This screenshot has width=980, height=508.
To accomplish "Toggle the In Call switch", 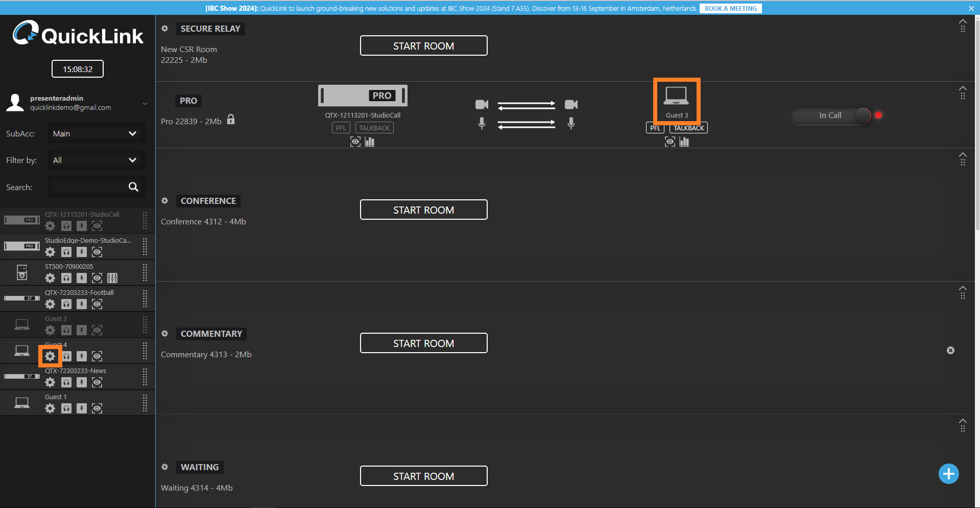I will [x=831, y=116].
